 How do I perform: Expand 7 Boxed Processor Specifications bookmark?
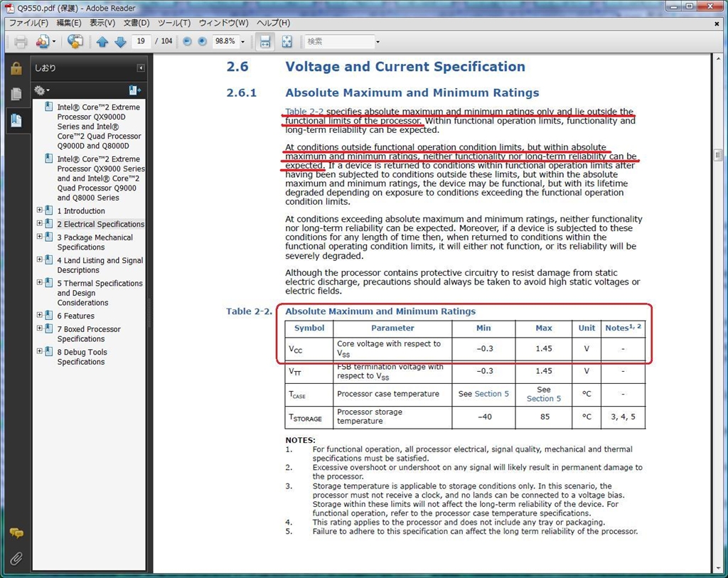(40, 328)
